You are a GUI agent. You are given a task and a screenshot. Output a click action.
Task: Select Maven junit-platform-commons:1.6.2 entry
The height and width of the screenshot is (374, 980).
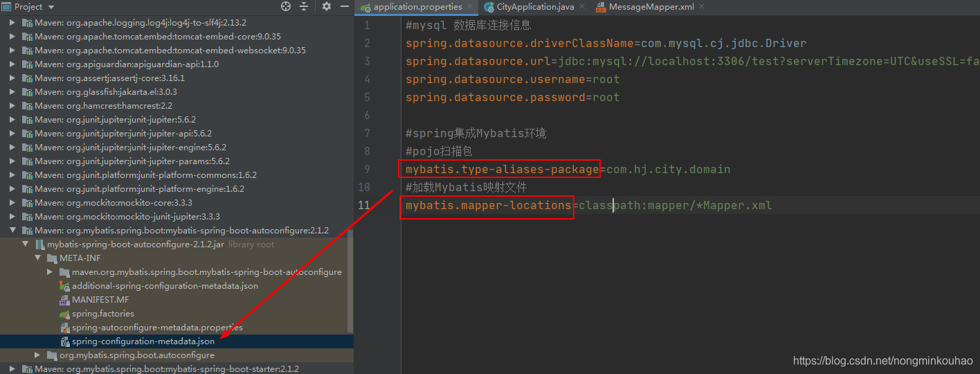(x=145, y=175)
